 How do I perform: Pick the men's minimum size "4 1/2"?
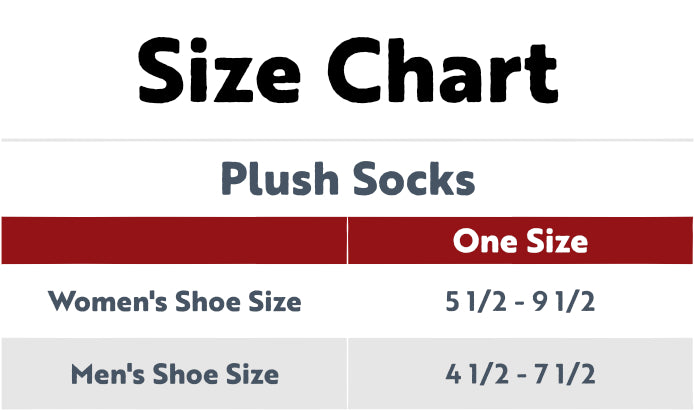point(473,375)
